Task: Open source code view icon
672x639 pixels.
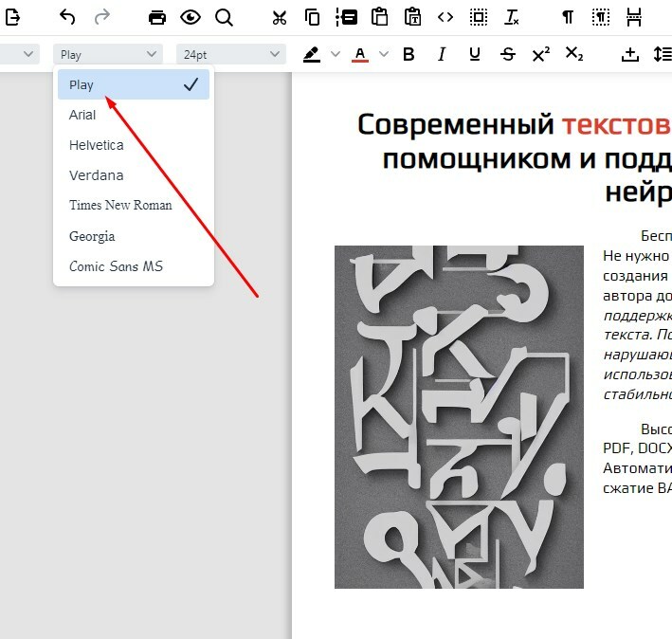Action: click(445, 17)
